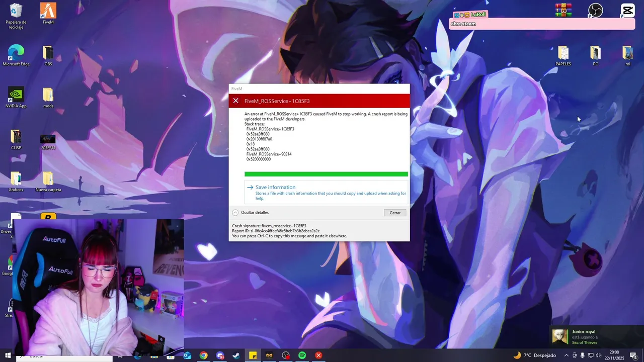Select the PC folder icon on desktop

coord(595,55)
